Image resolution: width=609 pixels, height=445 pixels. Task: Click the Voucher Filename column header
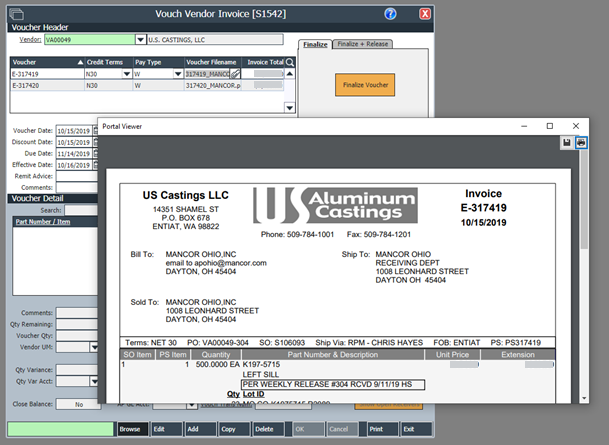point(212,62)
